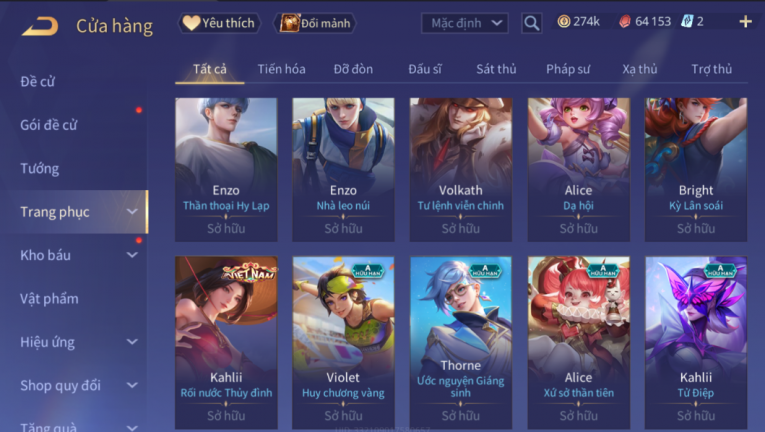Click the golden back arrow icon

click(x=40, y=26)
